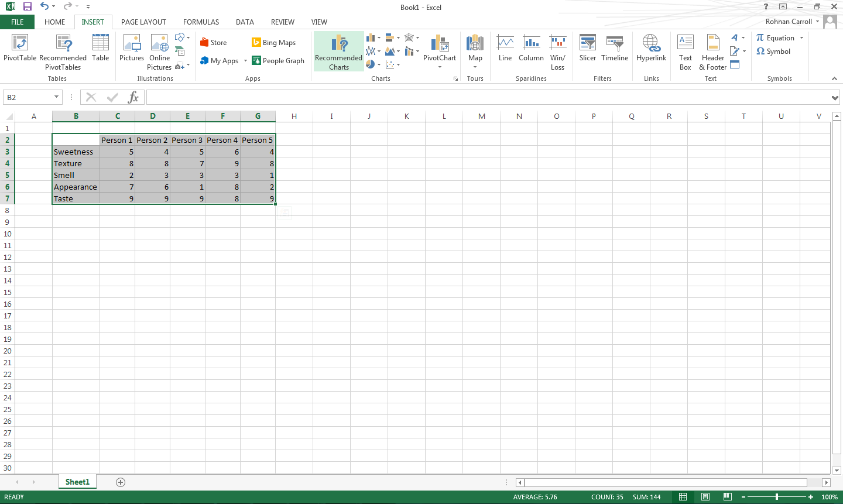The width and height of the screenshot is (843, 504).
Task: Click the vertical scroll down arrow
Action: [x=837, y=470]
